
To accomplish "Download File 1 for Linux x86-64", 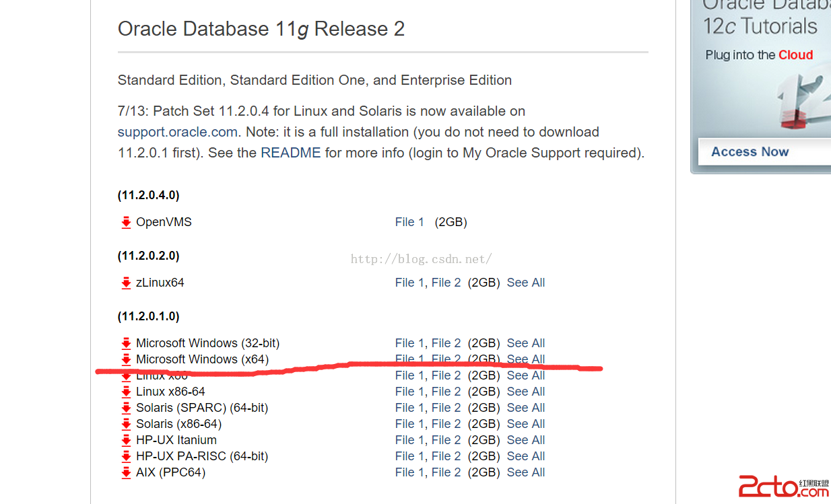I will click(409, 392).
